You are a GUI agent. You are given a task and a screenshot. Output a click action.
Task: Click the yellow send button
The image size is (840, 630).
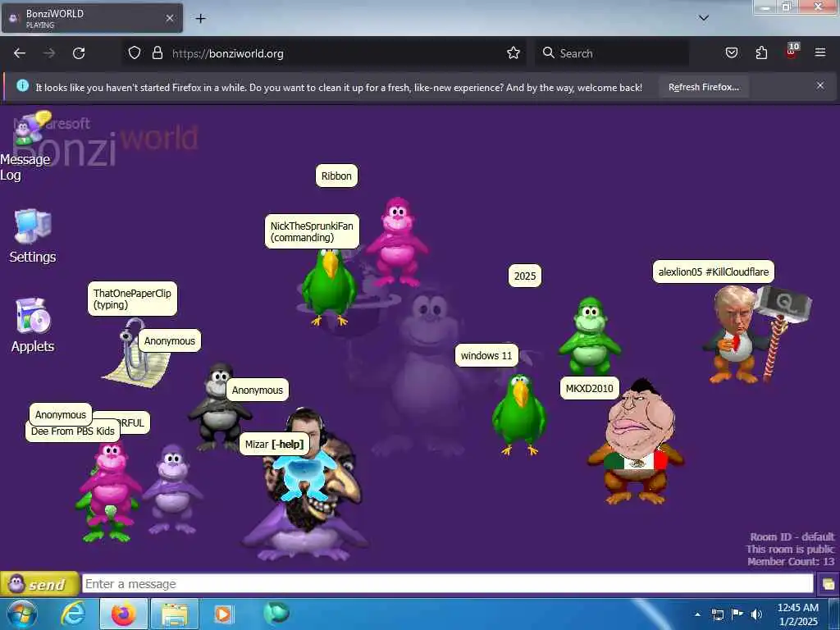39,583
